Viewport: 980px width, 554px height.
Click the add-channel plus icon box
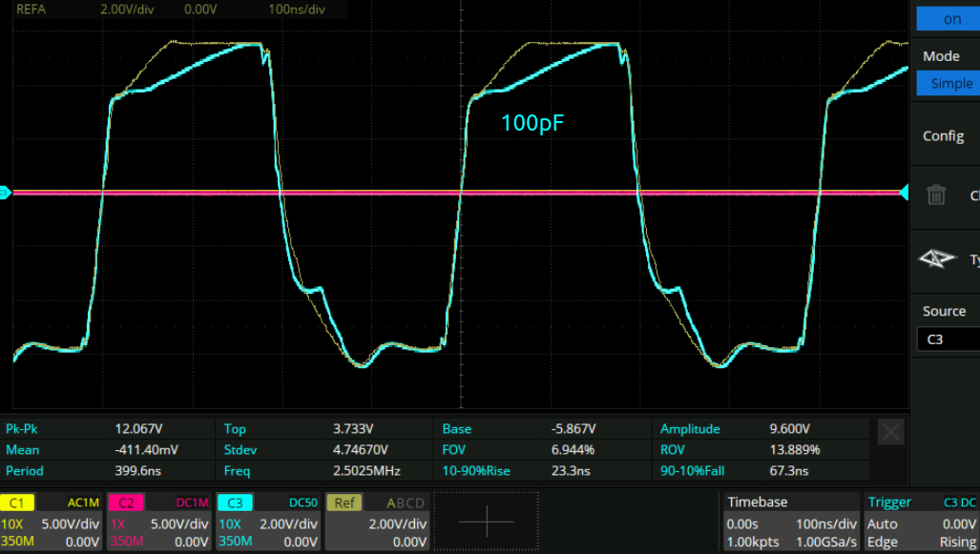coord(487,522)
